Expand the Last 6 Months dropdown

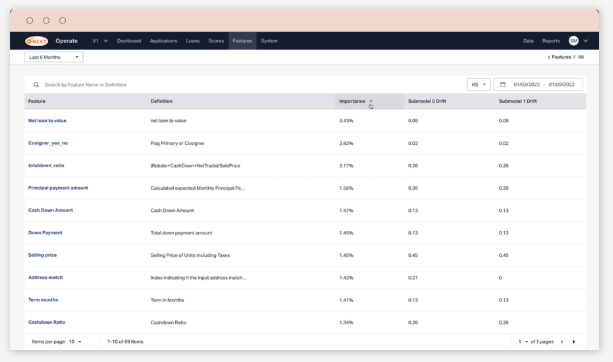54,57
